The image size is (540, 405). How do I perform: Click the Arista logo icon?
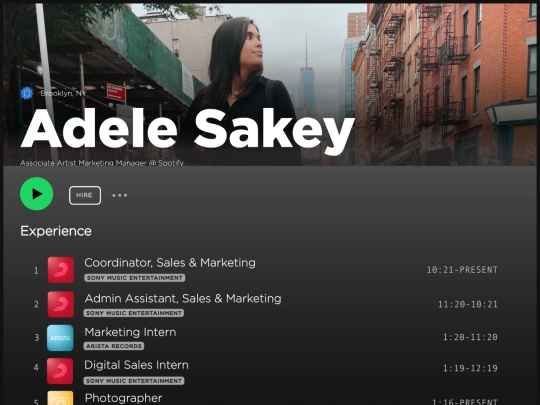click(60, 338)
